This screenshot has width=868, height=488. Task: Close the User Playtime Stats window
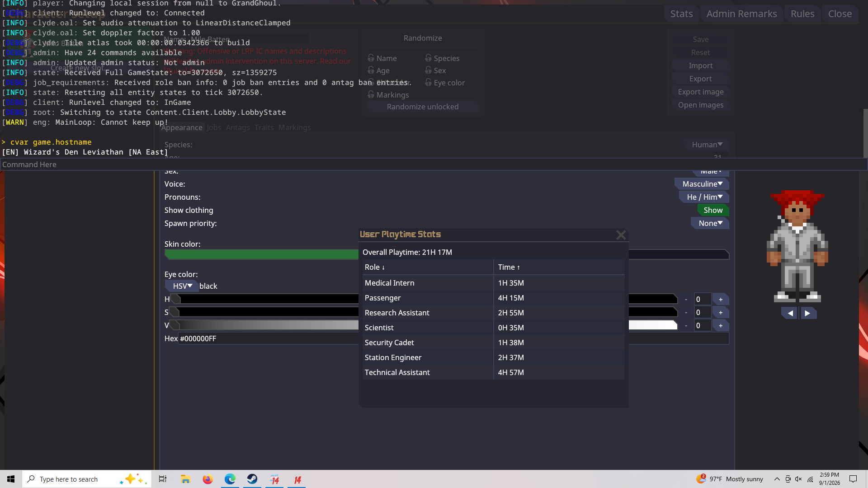621,235
